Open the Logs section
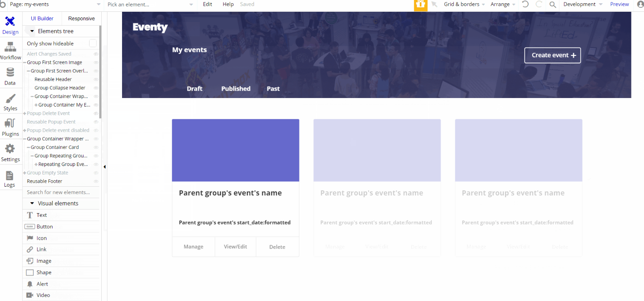644x301 pixels. point(10,179)
